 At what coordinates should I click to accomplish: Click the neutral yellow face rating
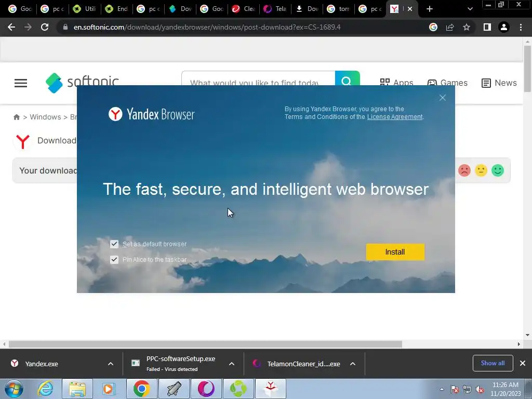coord(481,170)
